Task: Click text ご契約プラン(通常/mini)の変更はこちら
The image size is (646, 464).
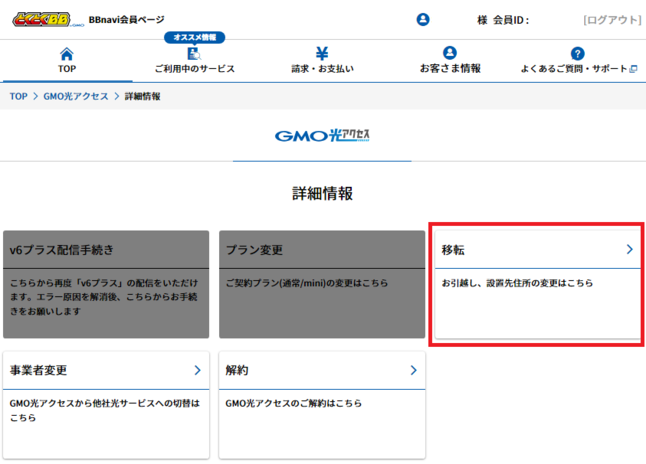Action: pos(307,283)
